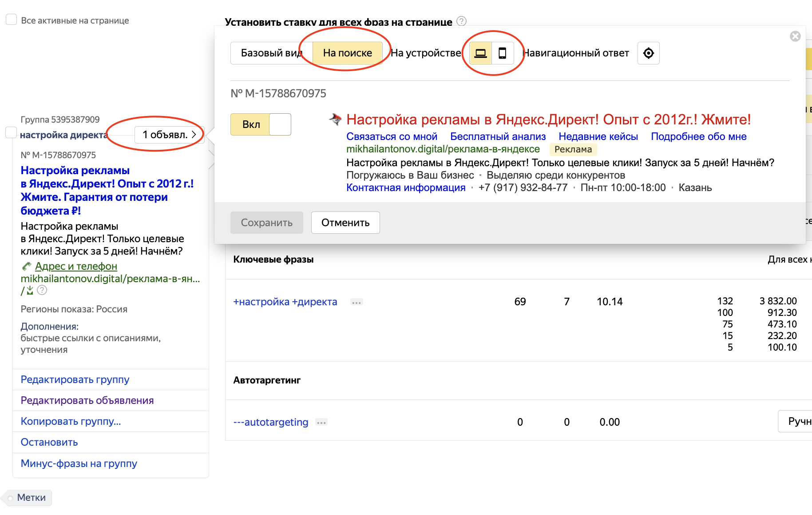The height and width of the screenshot is (515, 812).
Task: Click value 912.30 in bid table
Action: click(782, 312)
